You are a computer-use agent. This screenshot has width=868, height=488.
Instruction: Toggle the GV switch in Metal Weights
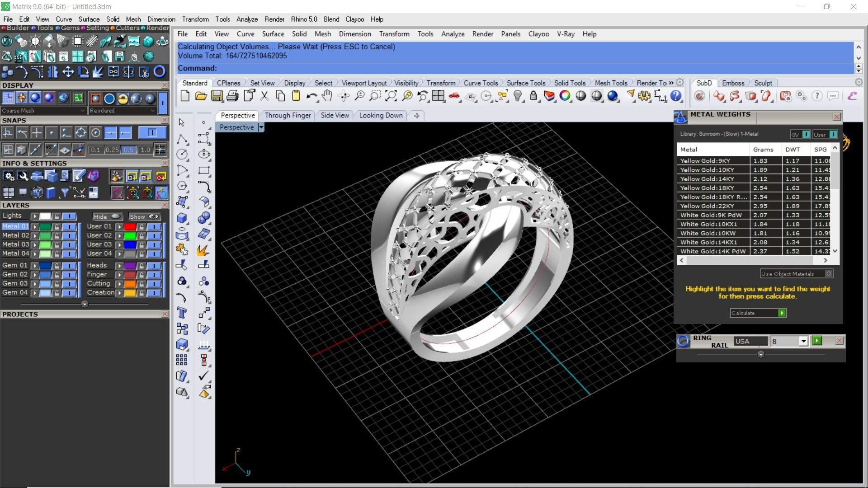[x=806, y=134]
